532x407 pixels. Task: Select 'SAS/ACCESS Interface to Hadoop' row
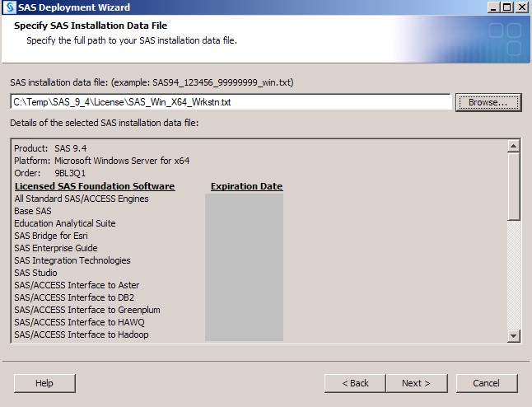click(82, 334)
